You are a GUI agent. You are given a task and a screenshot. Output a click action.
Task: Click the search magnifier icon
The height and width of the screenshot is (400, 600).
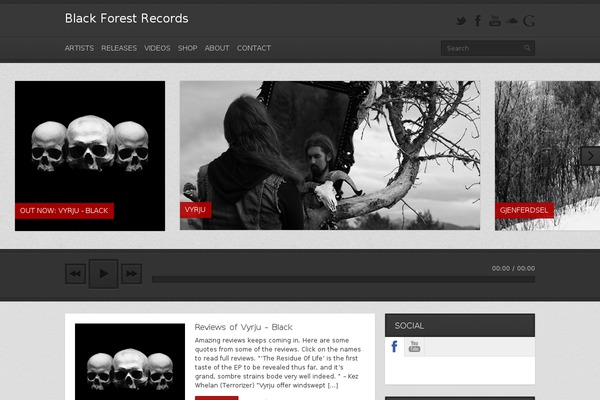[527, 48]
